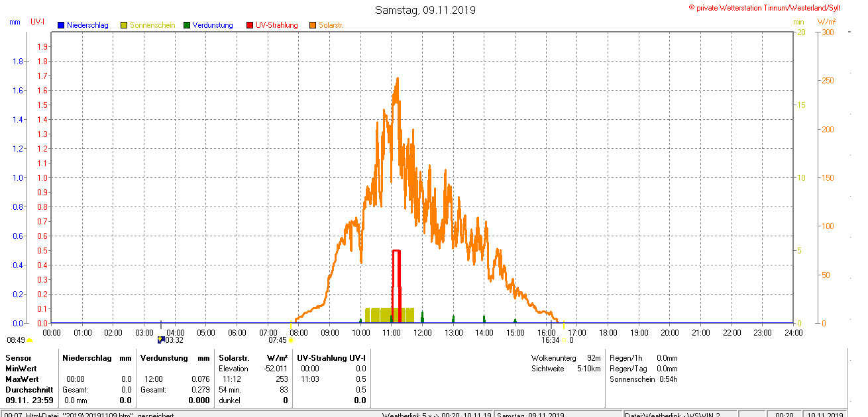The width and height of the screenshot is (868, 417).
Task: Click the blue Niederschlag legend square
Action: coord(61,25)
